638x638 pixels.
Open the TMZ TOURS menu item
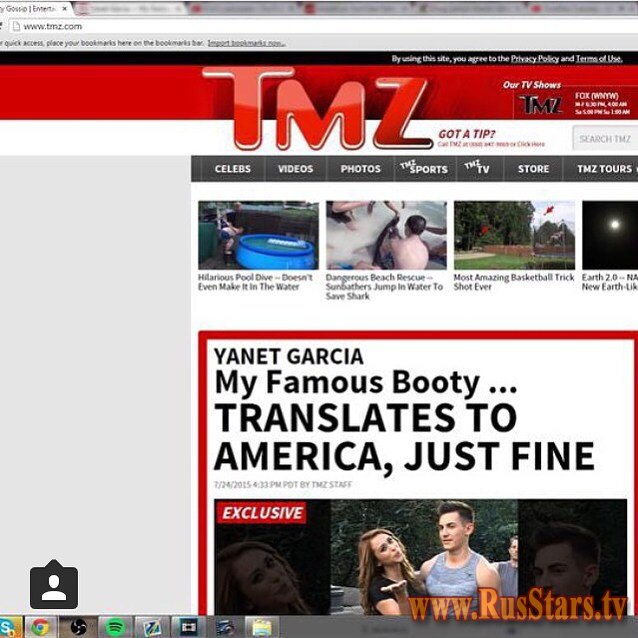(604, 169)
